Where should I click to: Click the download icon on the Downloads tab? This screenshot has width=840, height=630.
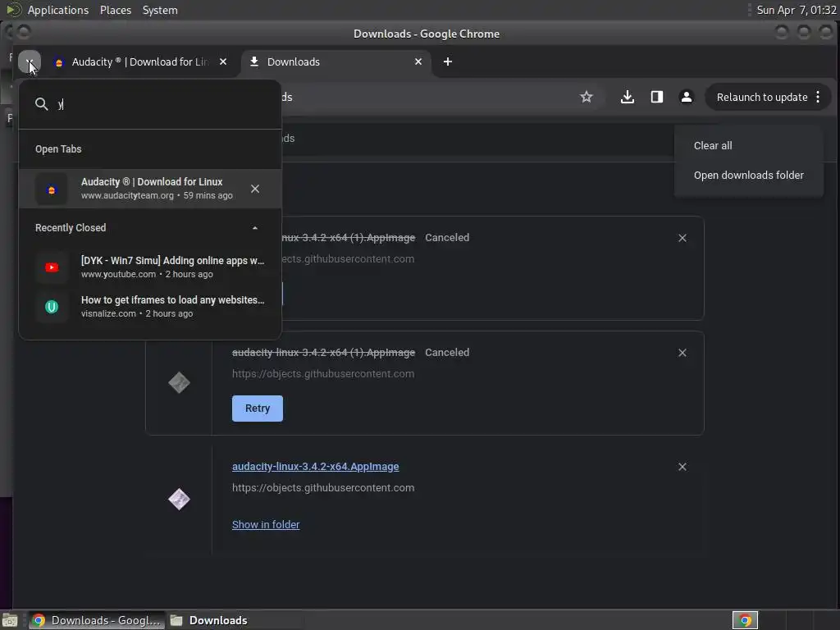pyautogui.click(x=254, y=62)
